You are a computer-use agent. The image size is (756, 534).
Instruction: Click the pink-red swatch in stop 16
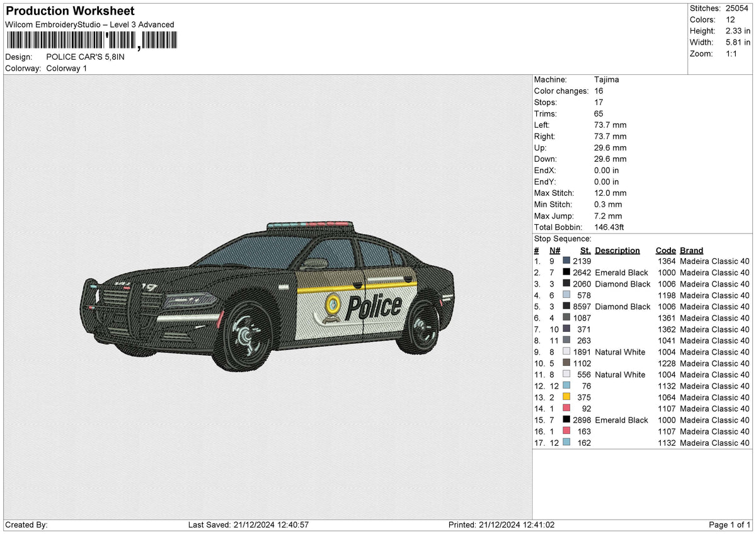(566, 431)
